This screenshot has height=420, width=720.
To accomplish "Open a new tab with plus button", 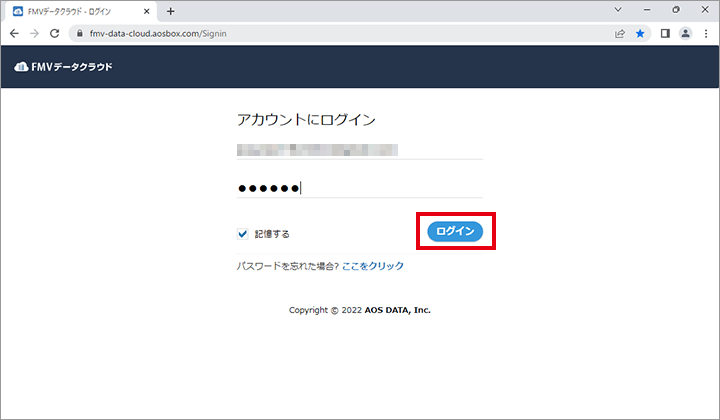I will coord(170,11).
